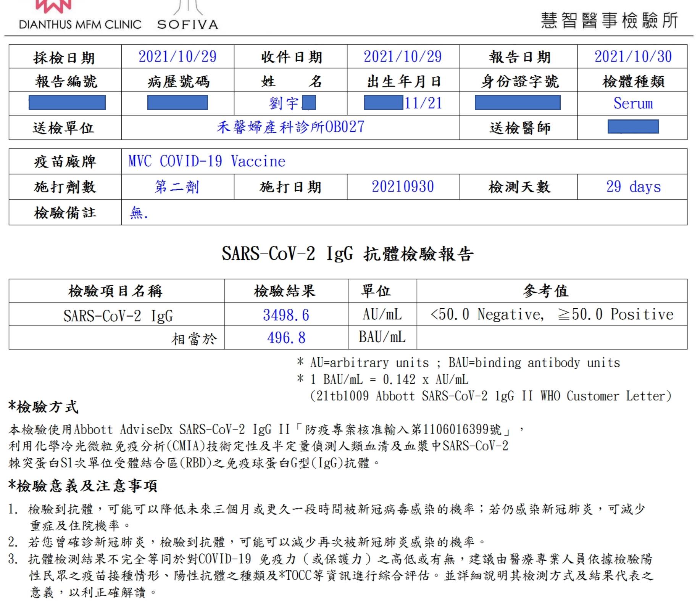Click the *檢驗方式 section heading
The height and width of the screenshot is (601, 700).
tap(43, 407)
